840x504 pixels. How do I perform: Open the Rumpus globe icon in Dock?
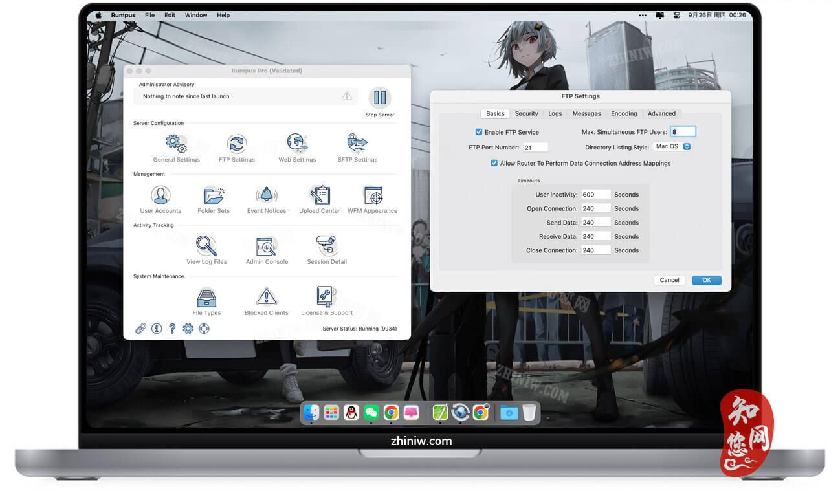point(460,412)
